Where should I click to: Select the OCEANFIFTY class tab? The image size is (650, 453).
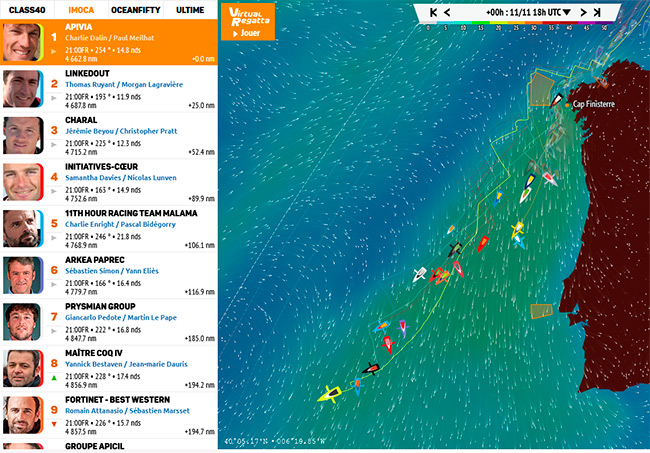[135, 9]
